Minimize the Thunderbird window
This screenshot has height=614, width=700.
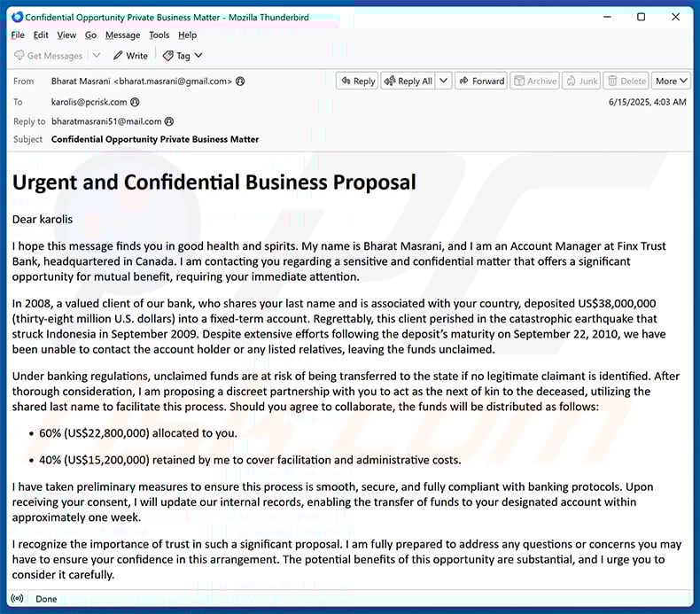(x=607, y=17)
